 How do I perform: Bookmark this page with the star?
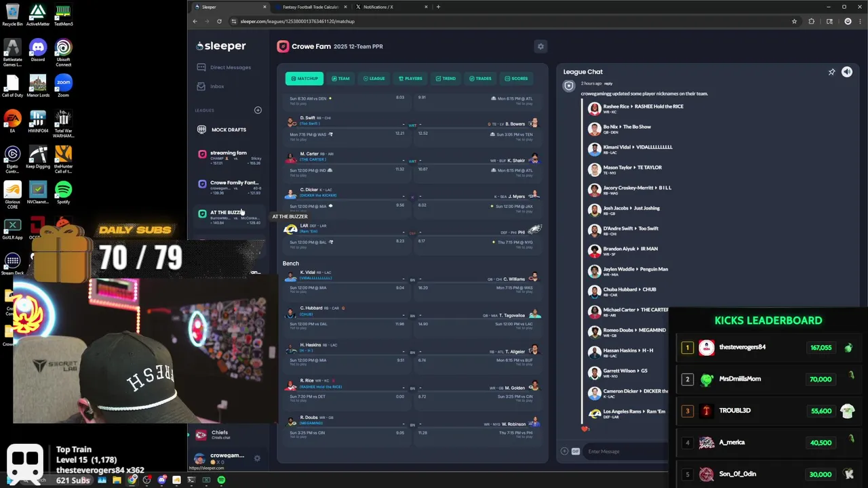point(794,21)
